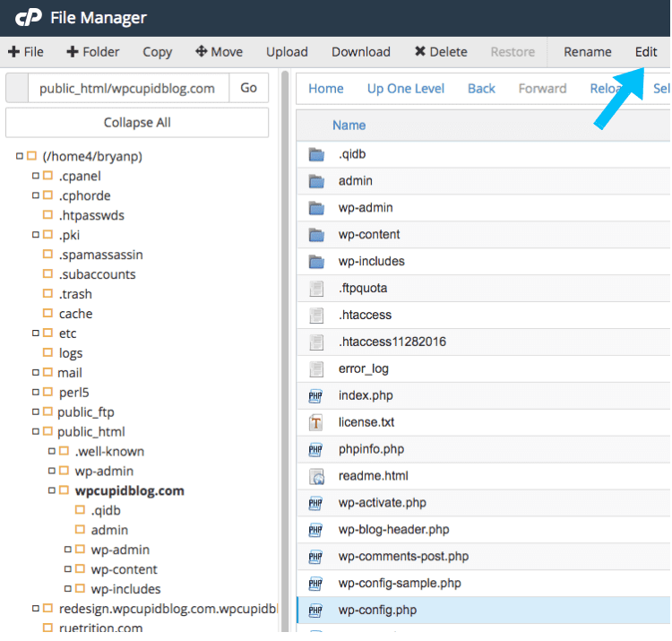Click the HTML icon beside readme.html
Image resolution: width=672 pixels, height=641 pixels.
[x=316, y=476]
